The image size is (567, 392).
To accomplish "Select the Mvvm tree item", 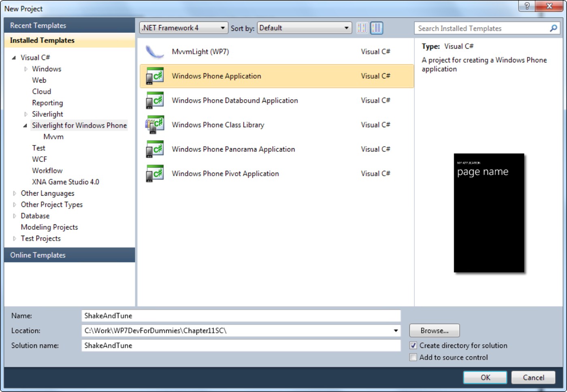I will [x=53, y=137].
